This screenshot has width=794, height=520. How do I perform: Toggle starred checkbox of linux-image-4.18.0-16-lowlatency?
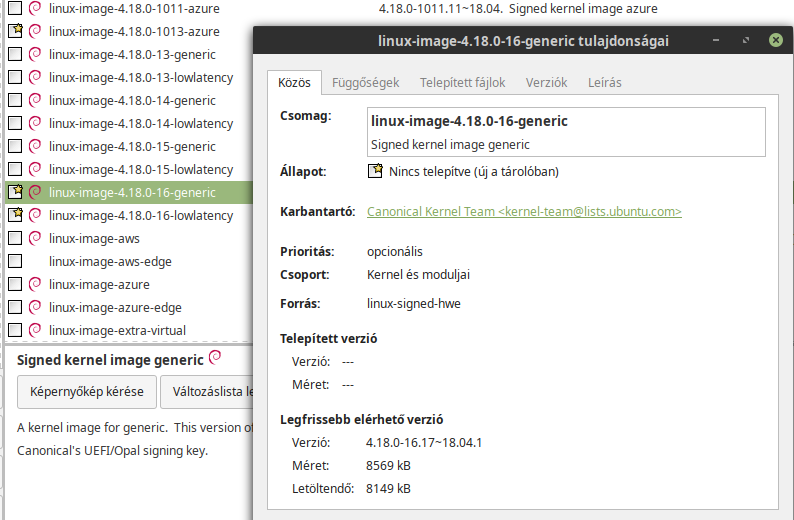[15, 215]
